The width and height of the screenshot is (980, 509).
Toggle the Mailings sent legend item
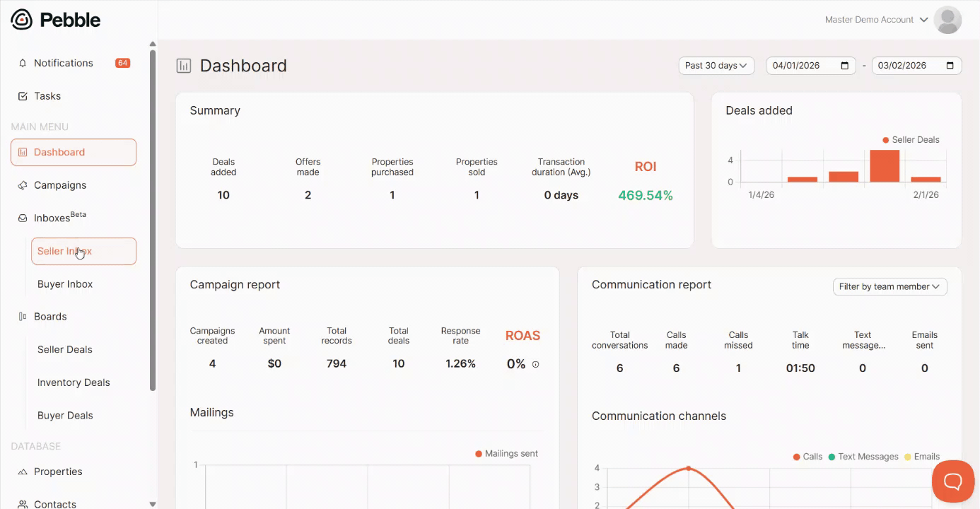coord(506,454)
